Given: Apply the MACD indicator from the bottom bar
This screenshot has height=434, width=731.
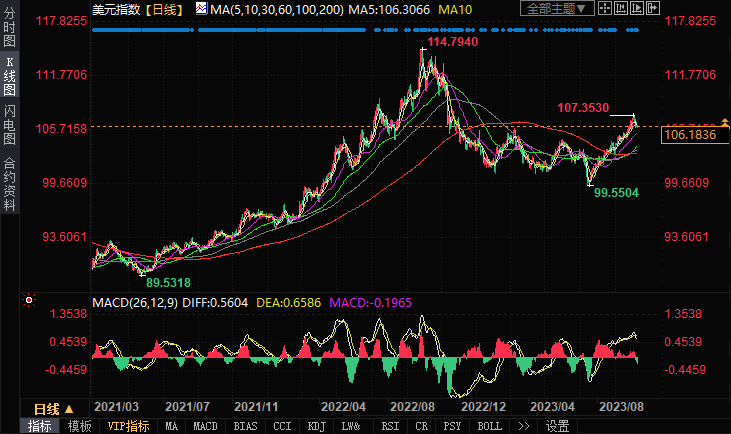Looking at the screenshot, I should (x=205, y=426).
